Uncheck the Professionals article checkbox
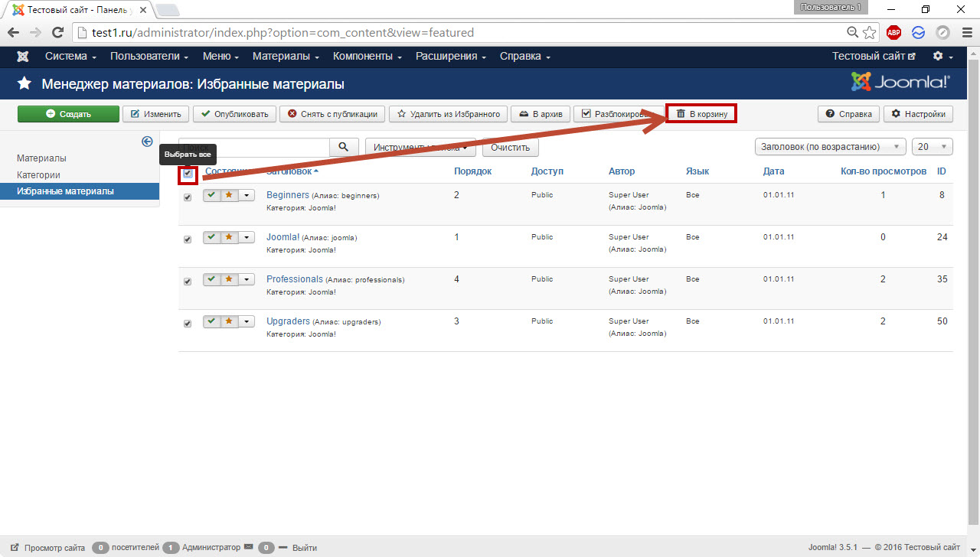 pyautogui.click(x=188, y=282)
